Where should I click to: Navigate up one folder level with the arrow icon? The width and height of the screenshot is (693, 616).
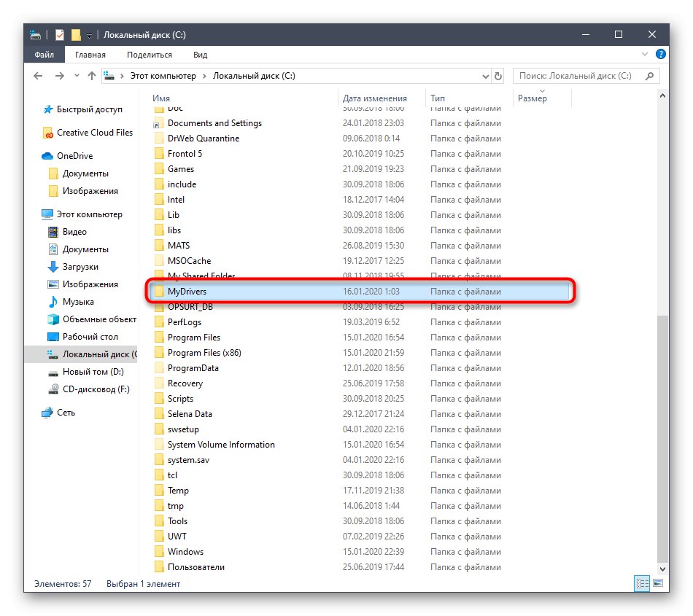[90, 75]
